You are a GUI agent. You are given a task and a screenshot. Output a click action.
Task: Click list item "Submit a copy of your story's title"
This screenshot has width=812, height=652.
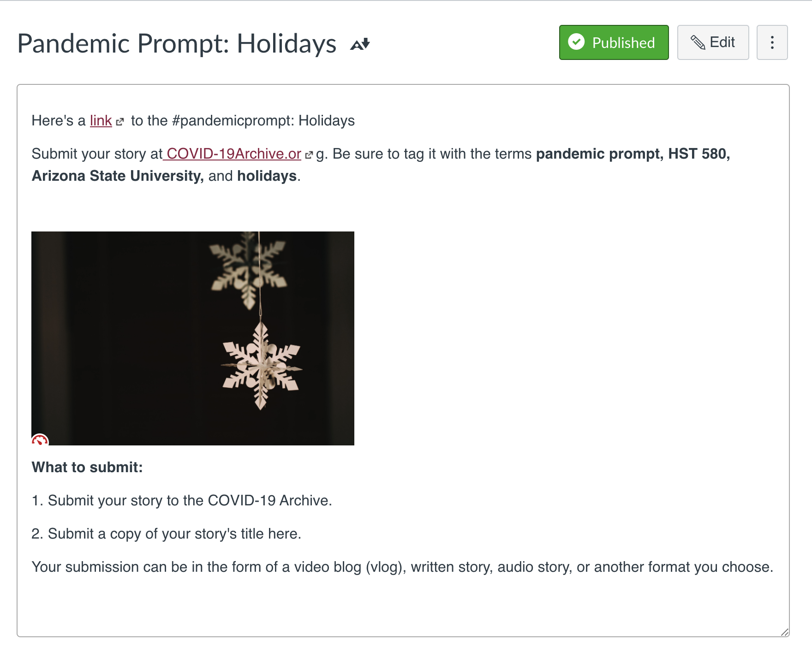coord(174,534)
